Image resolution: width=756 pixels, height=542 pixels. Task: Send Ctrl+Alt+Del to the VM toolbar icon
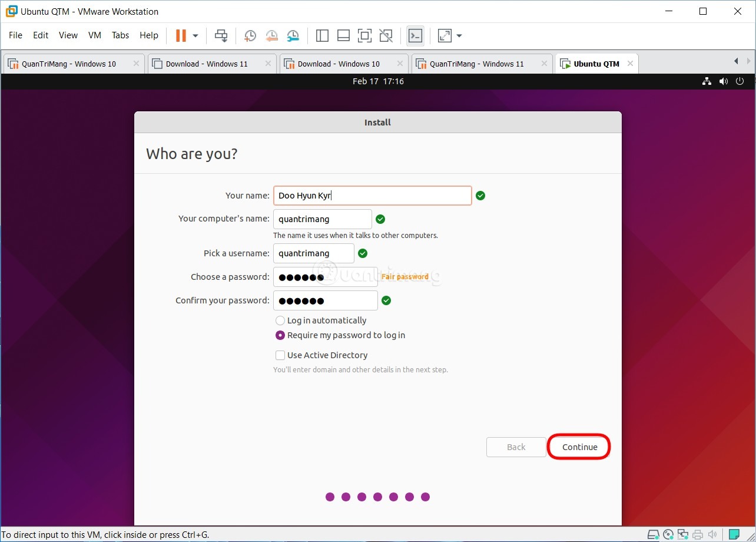click(x=221, y=36)
